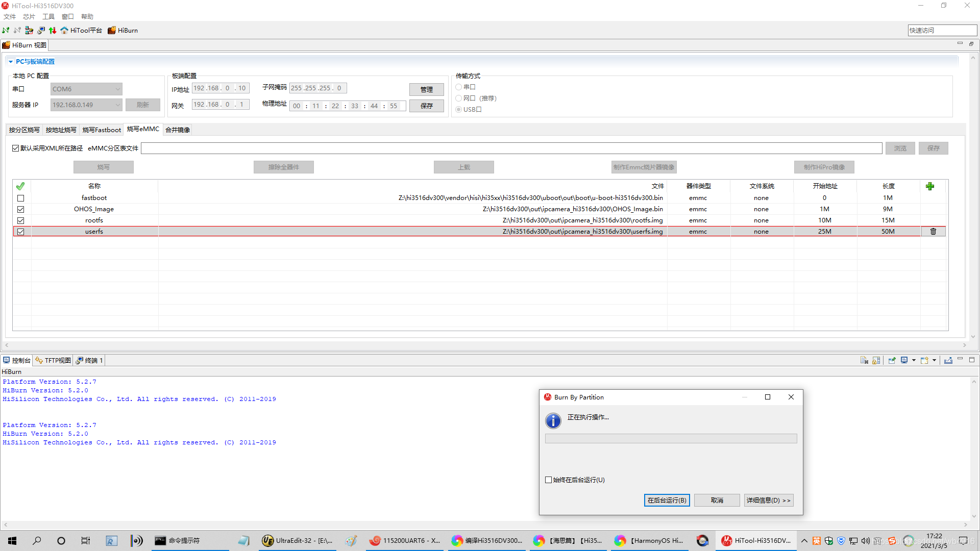Screen dimensions: 980x551
Task: Click the pin console icon
Action: [892, 360]
